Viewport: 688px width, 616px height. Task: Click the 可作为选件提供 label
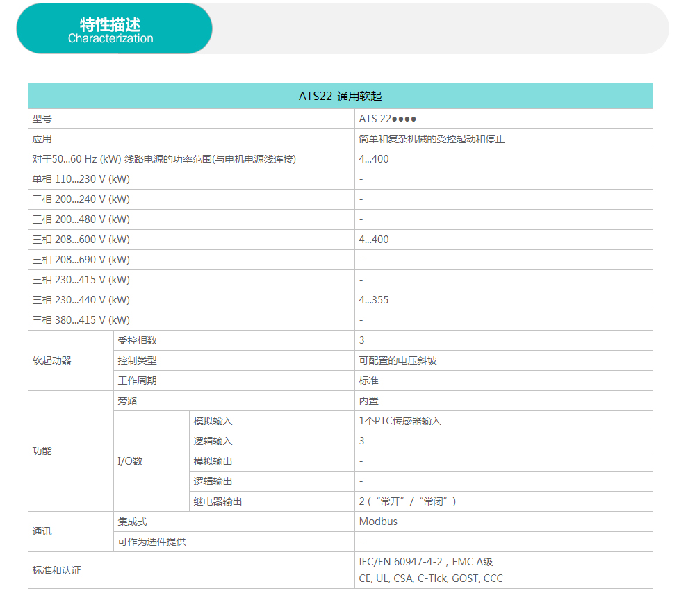pyautogui.click(x=151, y=542)
